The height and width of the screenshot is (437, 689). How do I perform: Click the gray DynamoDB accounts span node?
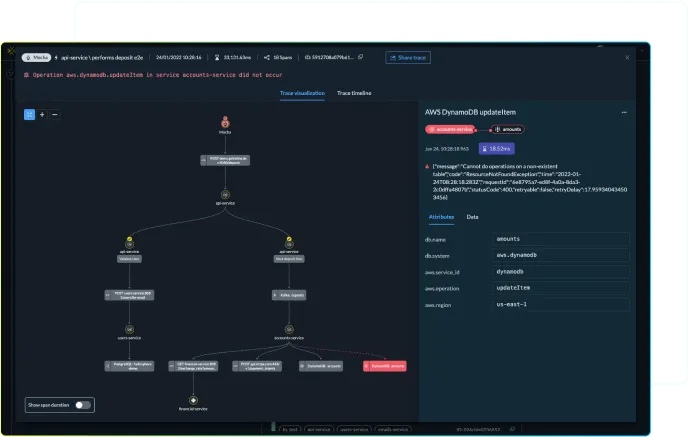coord(321,366)
